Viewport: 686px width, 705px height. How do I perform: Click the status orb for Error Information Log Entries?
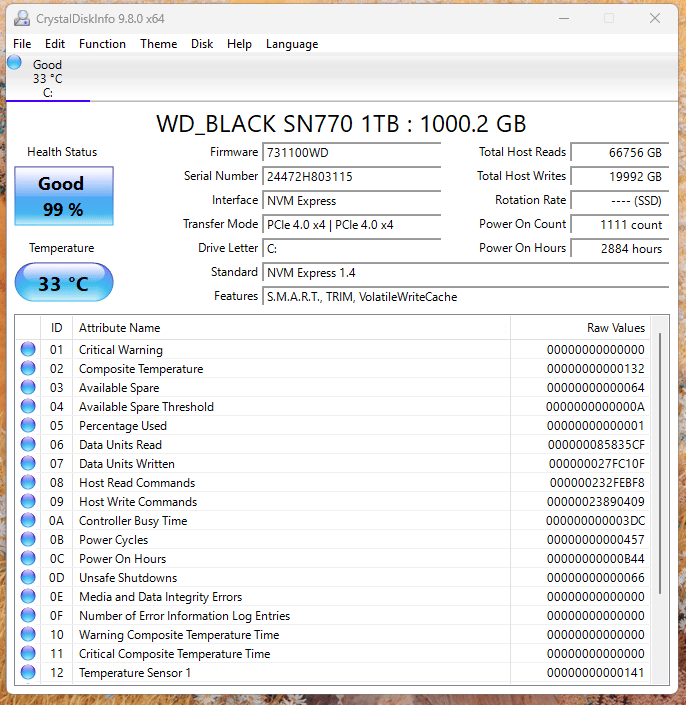[28, 615]
